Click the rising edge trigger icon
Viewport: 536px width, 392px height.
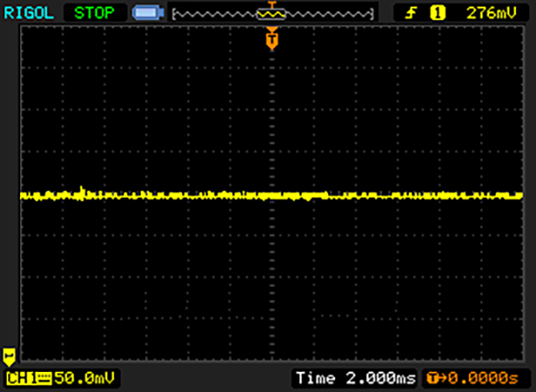point(411,13)
